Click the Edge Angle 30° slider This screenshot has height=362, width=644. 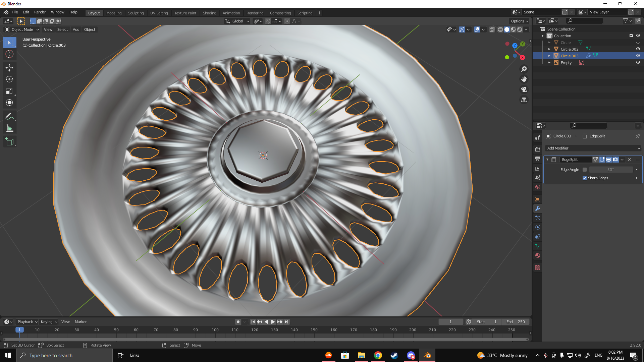tap(610, 170)
